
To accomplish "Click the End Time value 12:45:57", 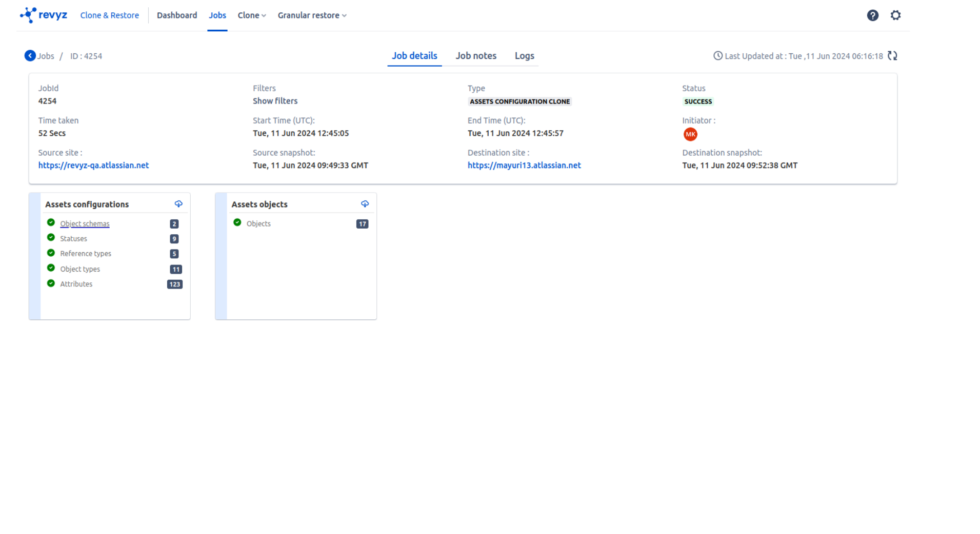I will pyautogui.click(x=515, y=133).
